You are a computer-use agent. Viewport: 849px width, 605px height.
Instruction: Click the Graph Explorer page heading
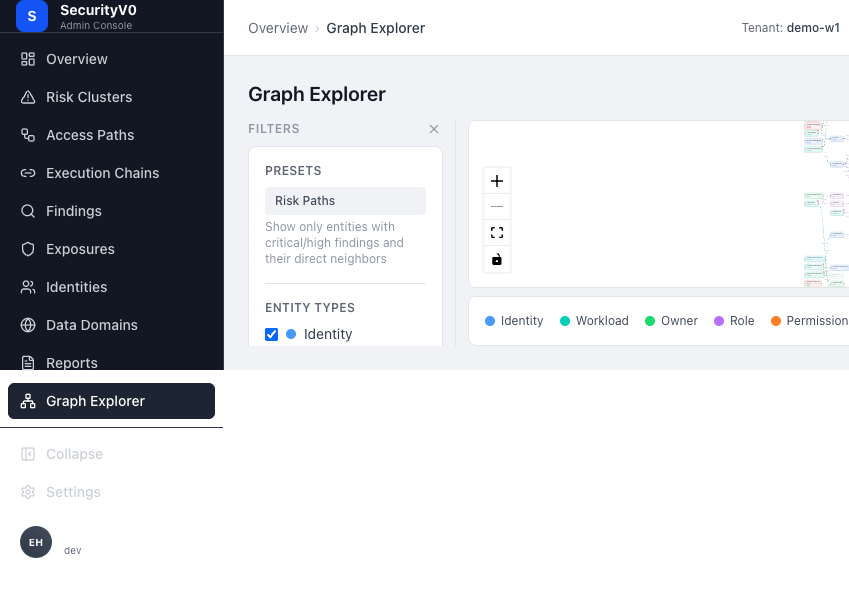(317, 94)
